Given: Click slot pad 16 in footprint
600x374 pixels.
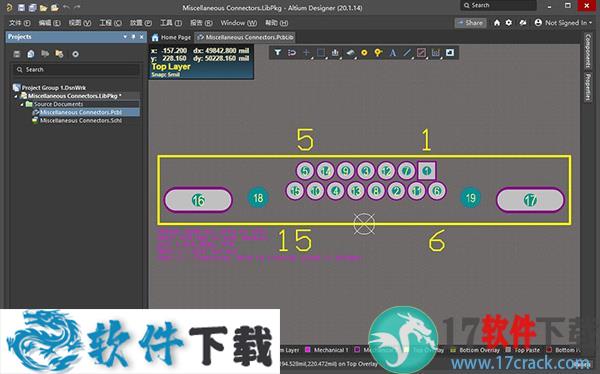Looking at the screenshot, I should [198, 199].
